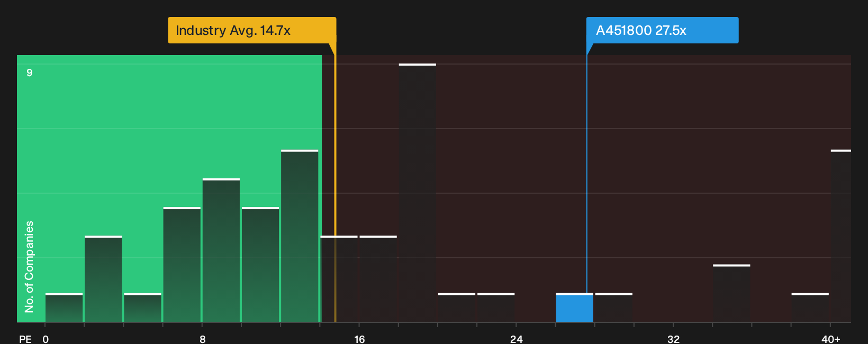This screenshot has height=344, width=868.
Task: Click the x-axis label 8
Action: 203,339
